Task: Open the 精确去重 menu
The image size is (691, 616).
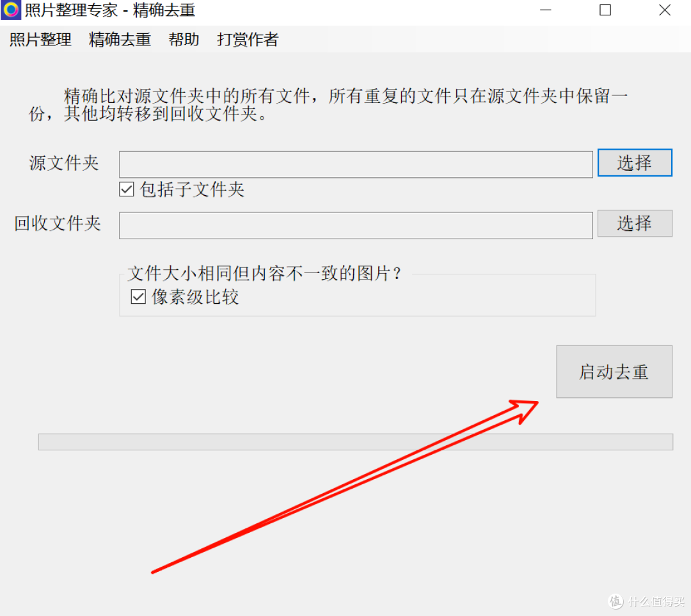Action: tap(120, 40)
